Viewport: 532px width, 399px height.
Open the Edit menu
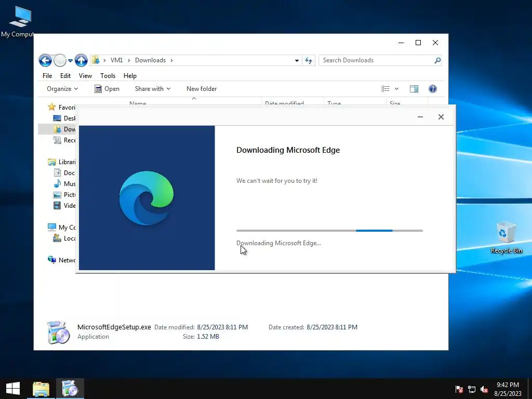click(x=65, y=76)
